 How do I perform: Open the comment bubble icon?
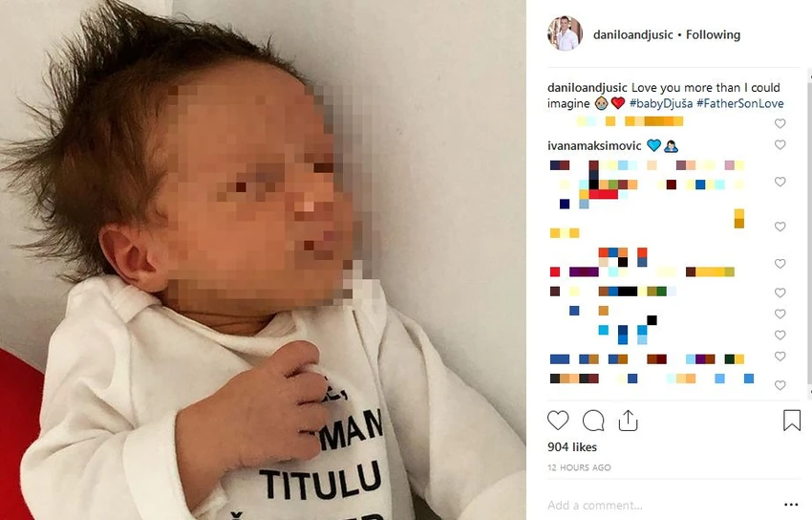click(593, 421)
